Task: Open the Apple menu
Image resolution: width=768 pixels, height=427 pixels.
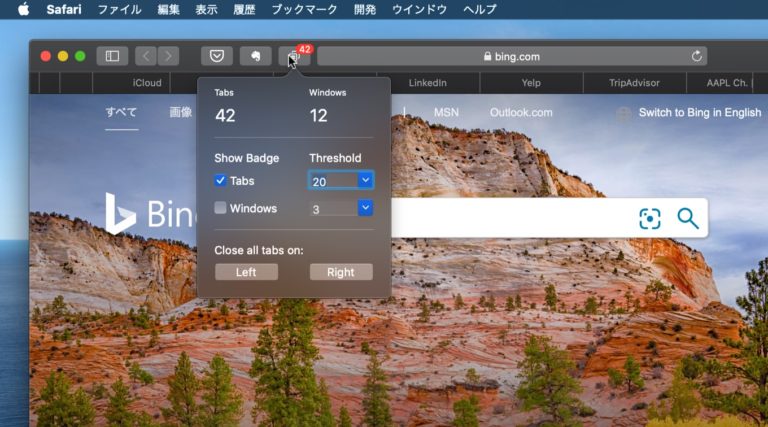Action: [x=23, y=9]
